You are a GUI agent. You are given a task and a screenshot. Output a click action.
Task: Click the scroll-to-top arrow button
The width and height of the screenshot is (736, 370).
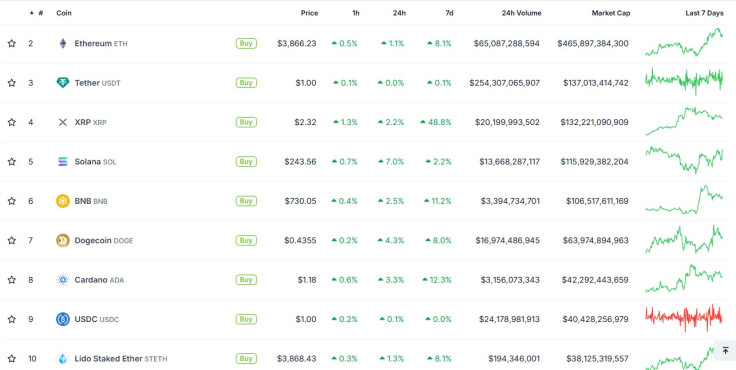click(x=725, y=350)
